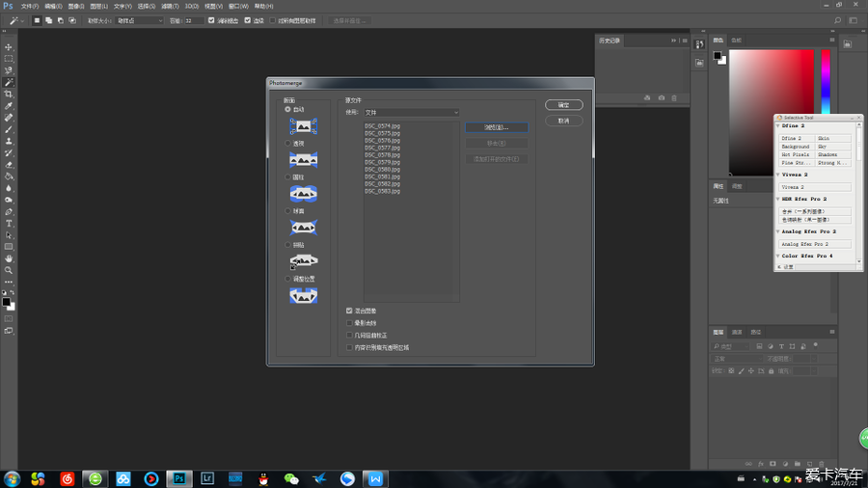Select the Eraser tool
This screenshot has width=868, height=488.
click(x=9, y=165)
